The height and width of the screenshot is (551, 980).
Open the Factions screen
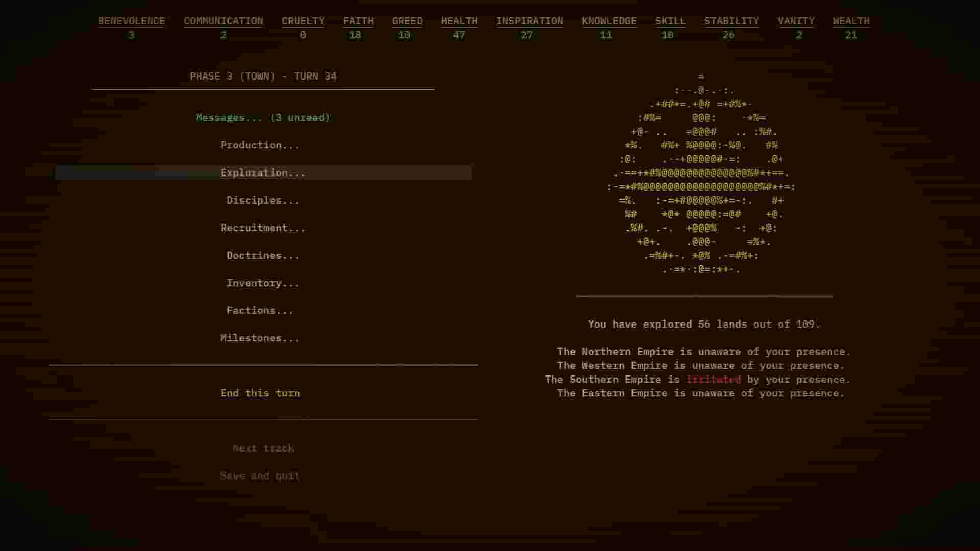(x=259, y=310)
